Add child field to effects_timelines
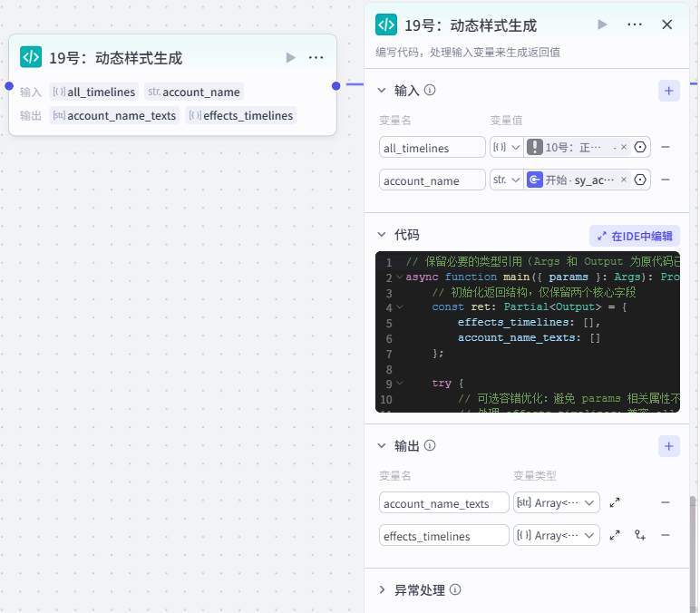700x613 pixels. [640, 535]
